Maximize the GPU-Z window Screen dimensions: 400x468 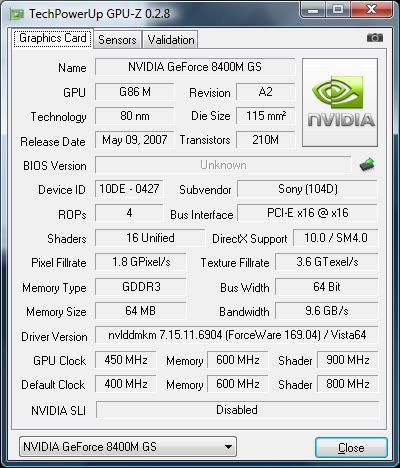click(338, 10)
